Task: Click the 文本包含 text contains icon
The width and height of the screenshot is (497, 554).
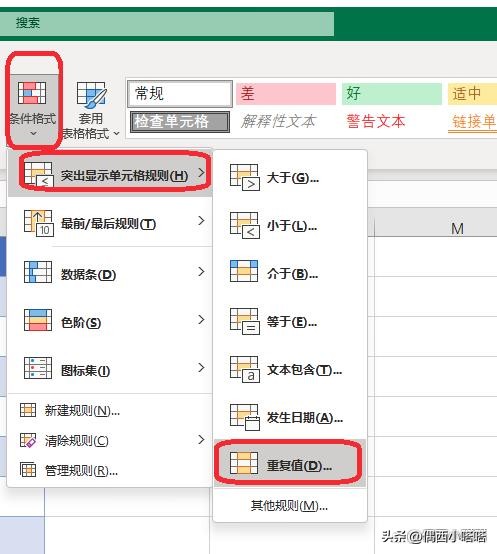Action: tap(244, 369)
